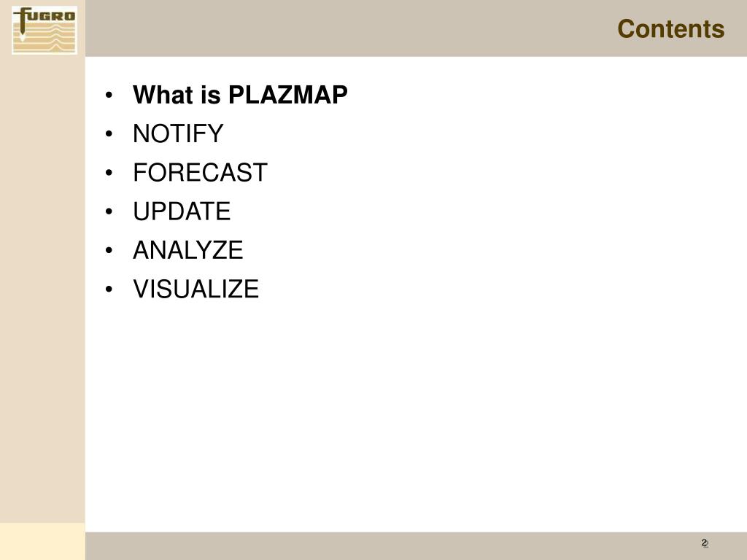This screenshot has width=747, height=560.
Task: Go to the FORECAST section entry
Action: (200, 172)
